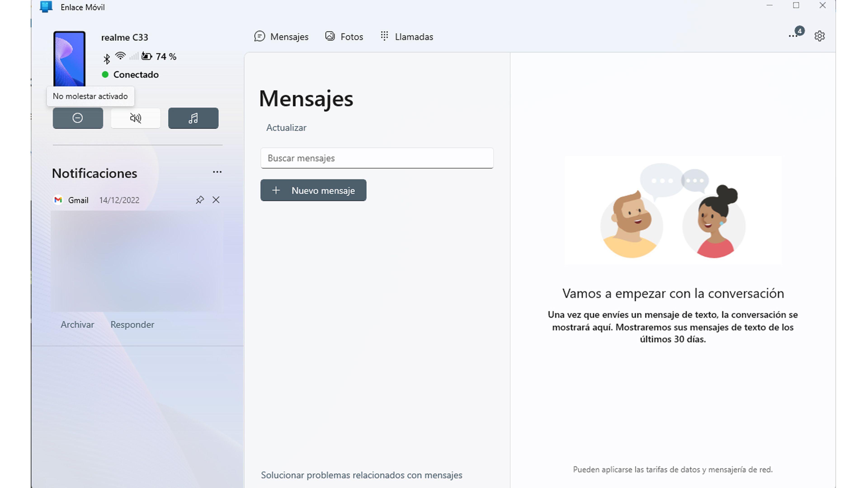Click Responder on the Gmail notification
Screen dimensions: 868x488
coord(132,325)
